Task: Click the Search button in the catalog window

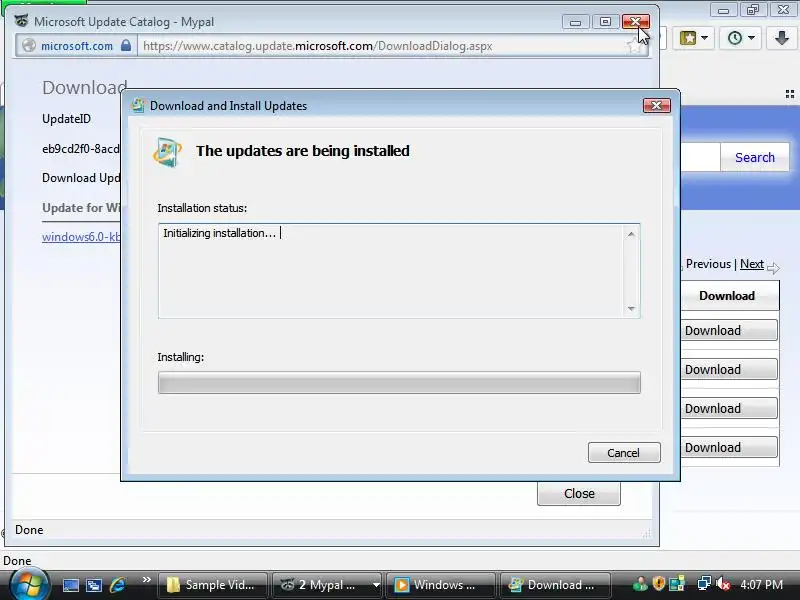Action: 755,157
